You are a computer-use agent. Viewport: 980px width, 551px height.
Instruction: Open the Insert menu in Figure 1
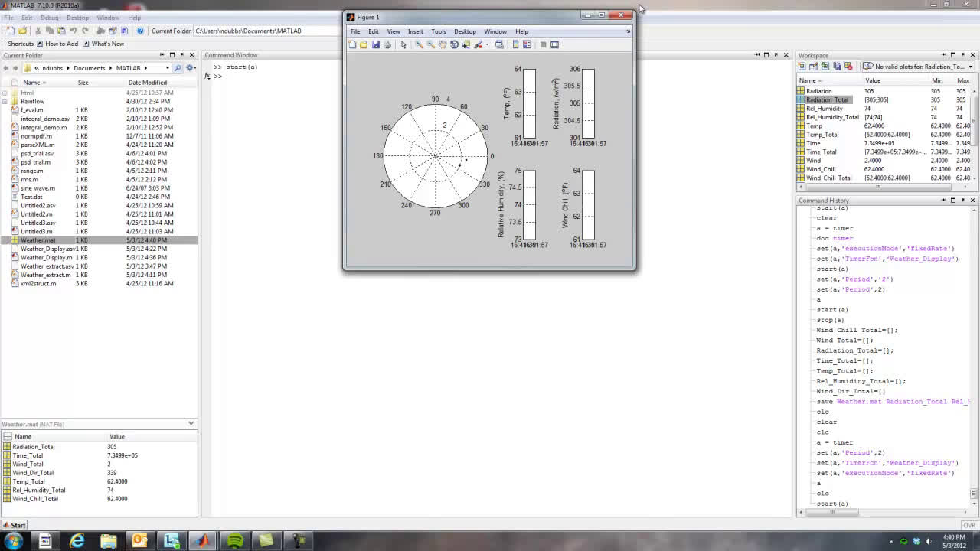pyautogui.click(x=416, y=31)
